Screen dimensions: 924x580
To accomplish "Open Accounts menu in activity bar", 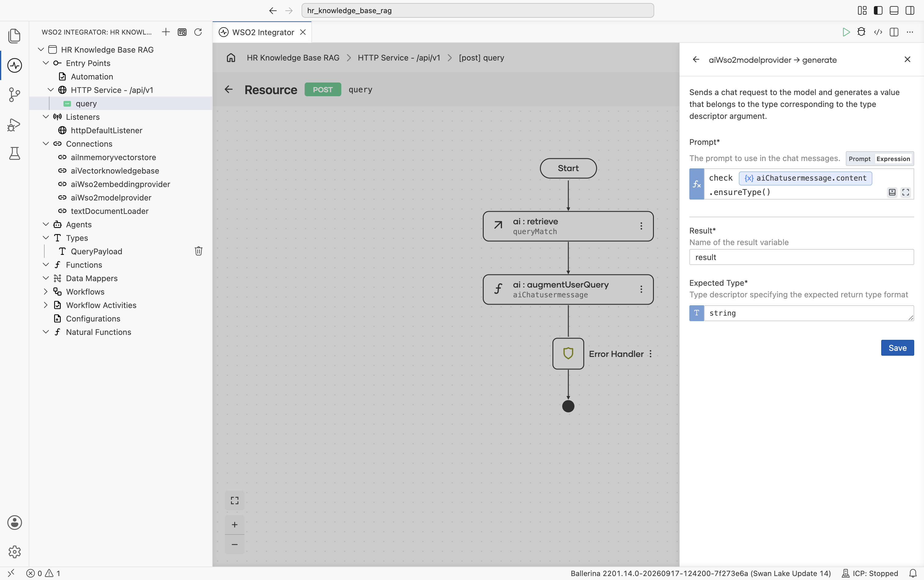I will pyautogui.click(x=14, y=523).
